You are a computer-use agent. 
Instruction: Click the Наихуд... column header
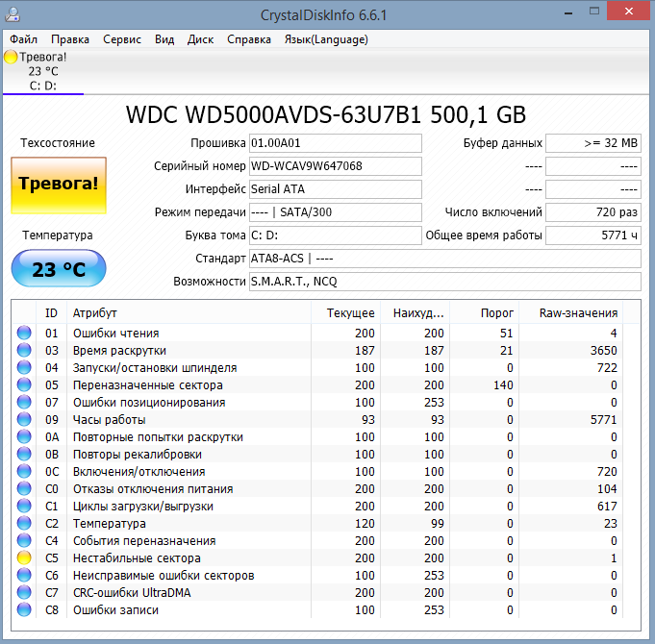[x=416, y=312]
